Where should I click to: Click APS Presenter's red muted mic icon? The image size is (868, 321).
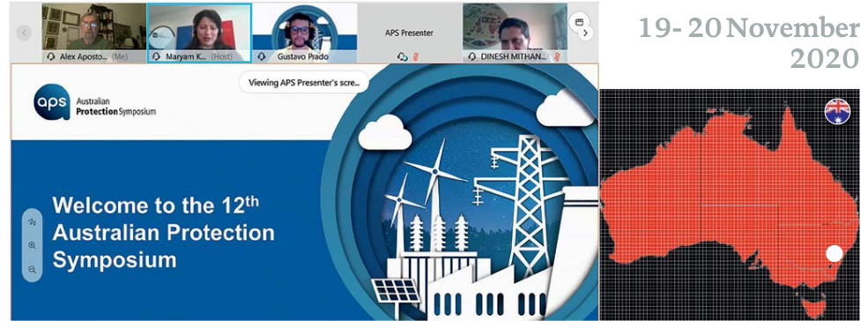click(415, 56)
